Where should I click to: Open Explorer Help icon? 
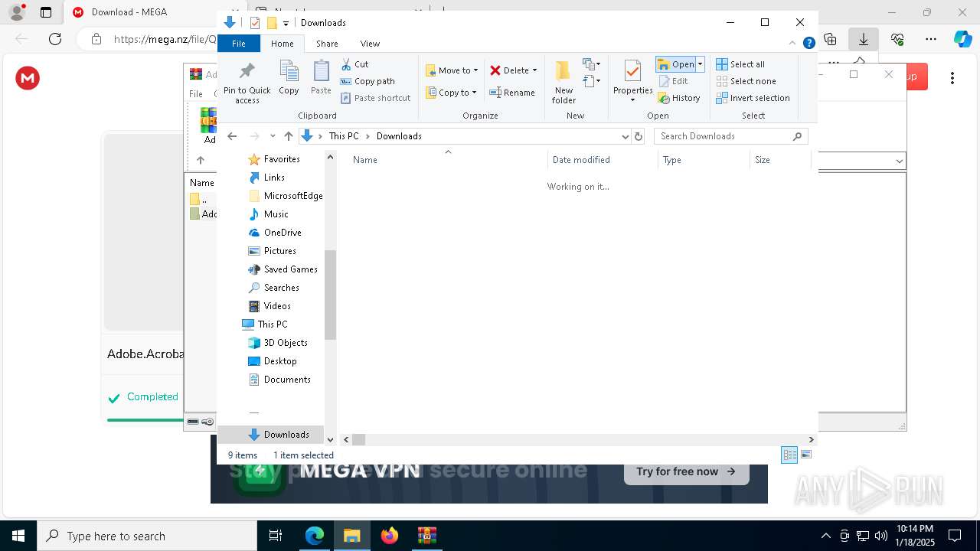point(808,44)
